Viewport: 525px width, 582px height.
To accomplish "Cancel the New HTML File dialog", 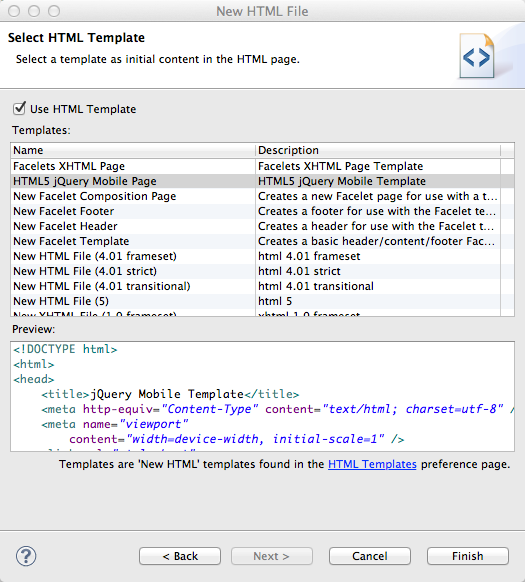I will (370, 556).
